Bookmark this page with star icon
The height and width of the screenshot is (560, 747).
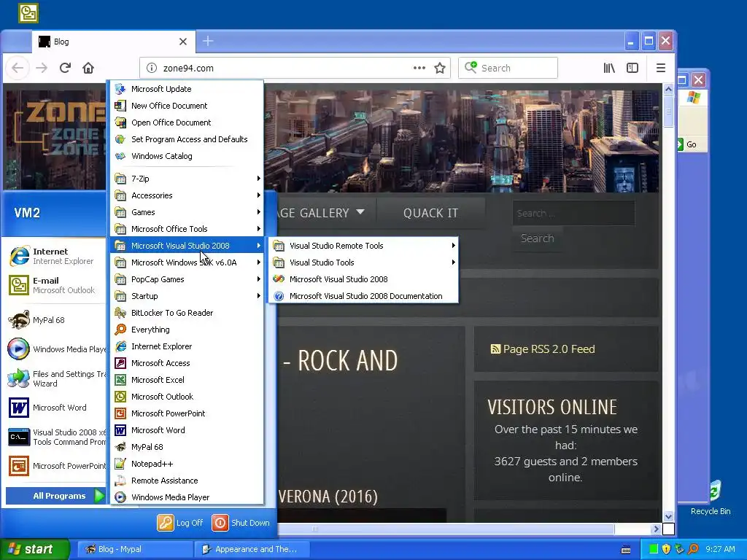pyautogui.click(x=440, y=68)
